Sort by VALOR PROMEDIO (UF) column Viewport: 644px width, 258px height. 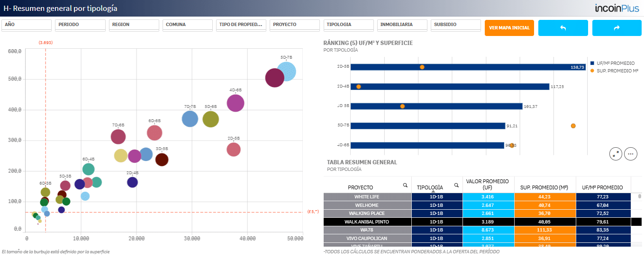pos(488,185)
